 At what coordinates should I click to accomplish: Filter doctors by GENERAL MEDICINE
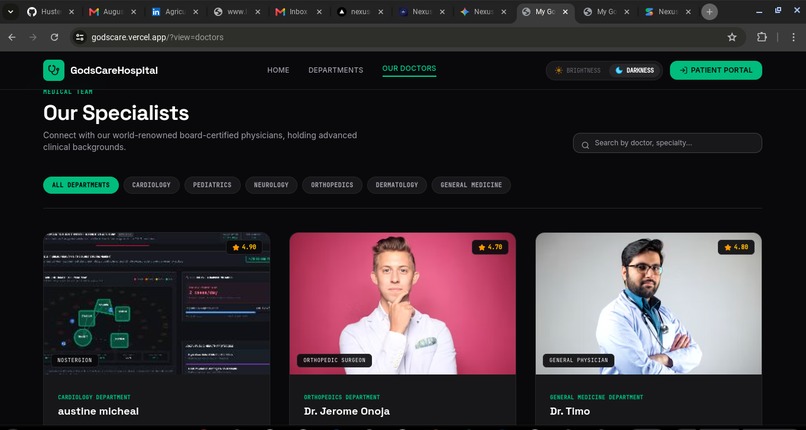pos(471,185)
